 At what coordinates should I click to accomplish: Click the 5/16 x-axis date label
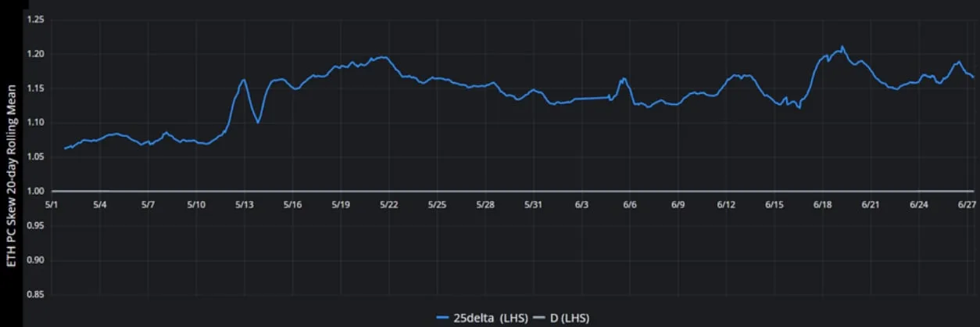click(x=293, y=204)
